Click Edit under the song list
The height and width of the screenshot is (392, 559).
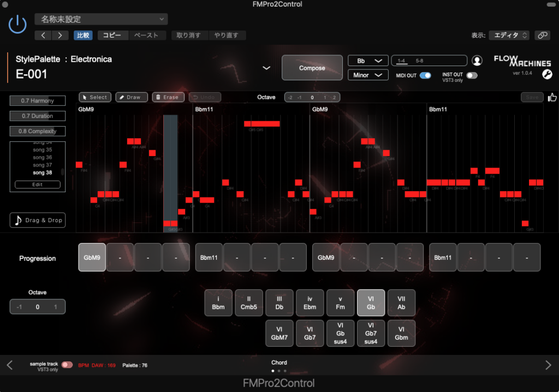tap(38, 185)
